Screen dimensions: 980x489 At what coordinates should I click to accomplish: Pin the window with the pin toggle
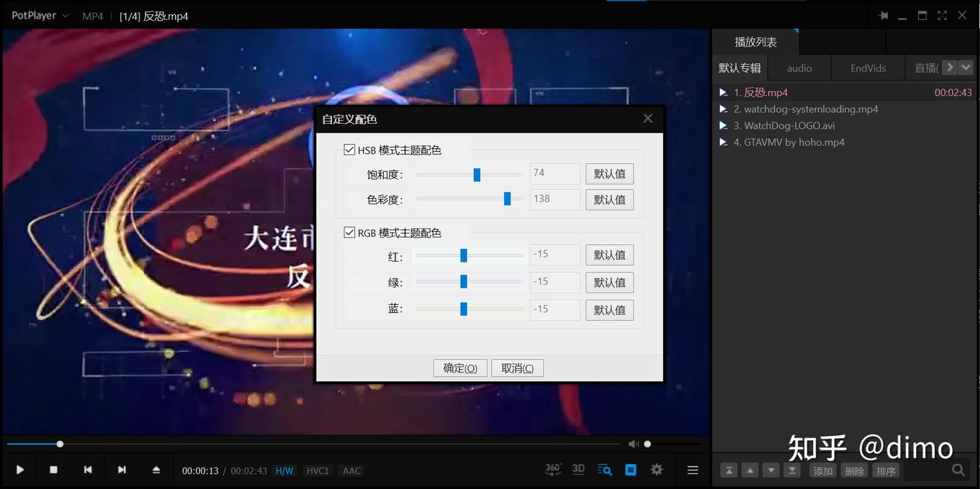coord(883,15)
